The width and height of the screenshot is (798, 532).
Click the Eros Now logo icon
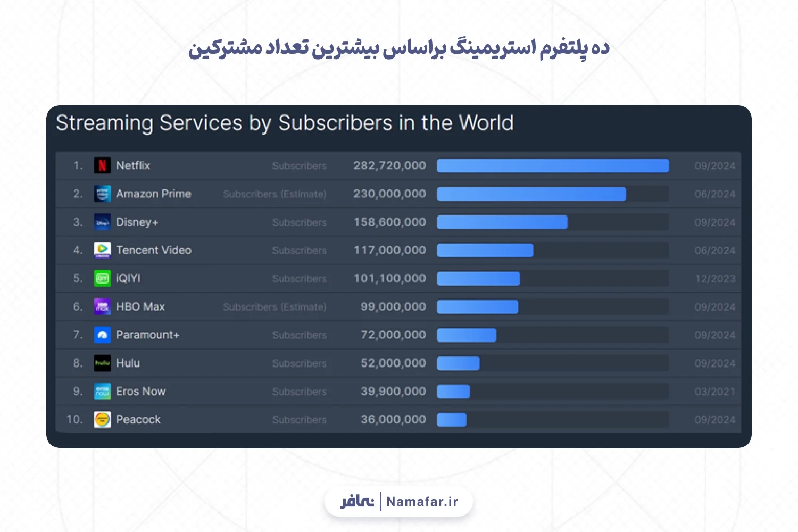tap(102, 391)
